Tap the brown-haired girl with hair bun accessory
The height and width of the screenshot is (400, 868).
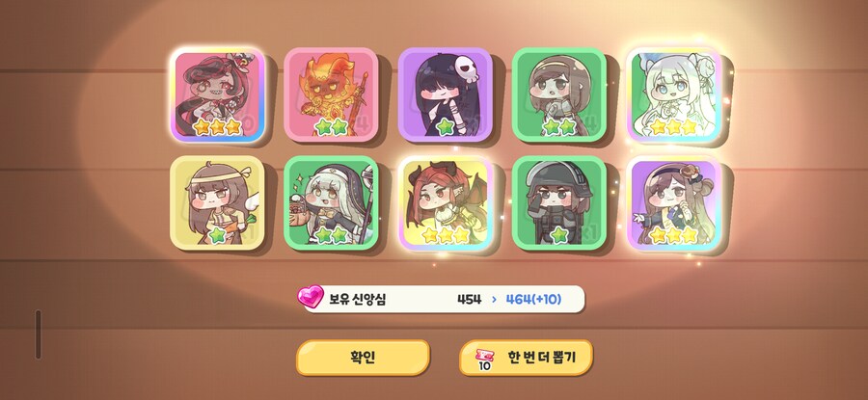[x=674, y=203]
